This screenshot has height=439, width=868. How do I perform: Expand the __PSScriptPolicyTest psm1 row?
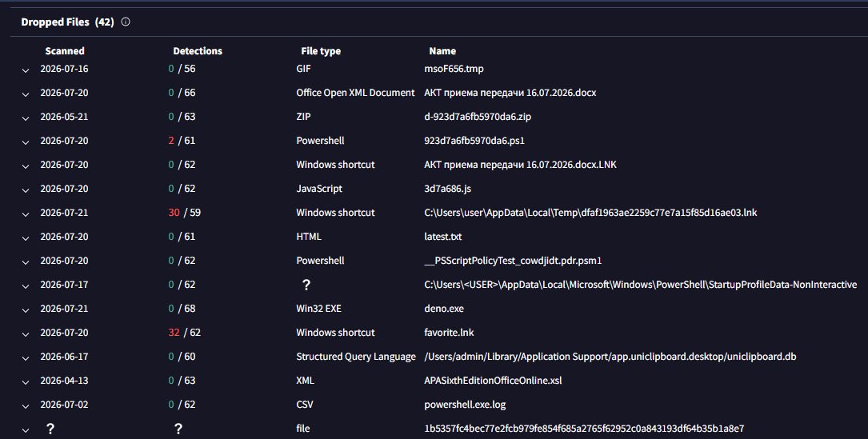click(x=26, y=261)
